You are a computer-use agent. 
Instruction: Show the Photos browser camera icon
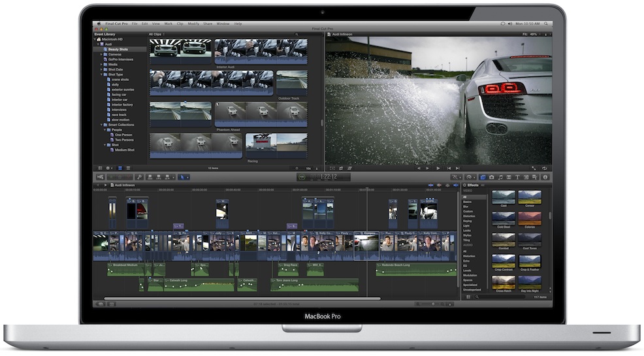492,178
